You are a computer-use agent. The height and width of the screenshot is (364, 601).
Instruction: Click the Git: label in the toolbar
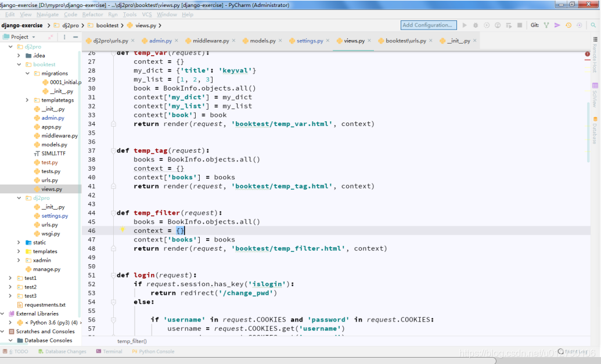535,26
